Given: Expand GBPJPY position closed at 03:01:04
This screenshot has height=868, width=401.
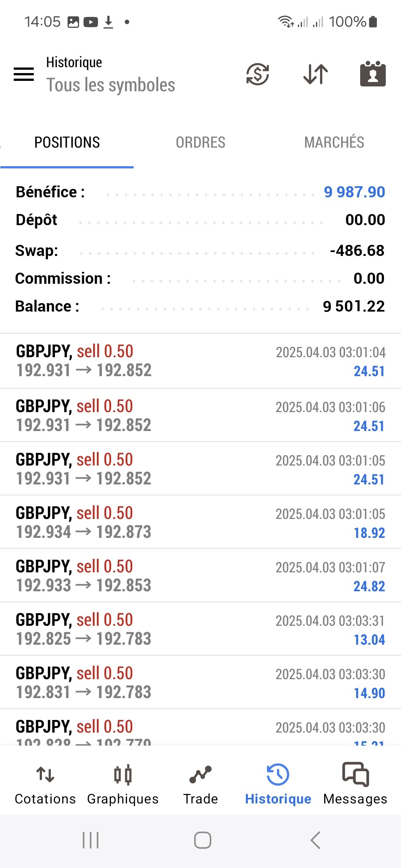Looking at the screenshot, I should 200,361.
